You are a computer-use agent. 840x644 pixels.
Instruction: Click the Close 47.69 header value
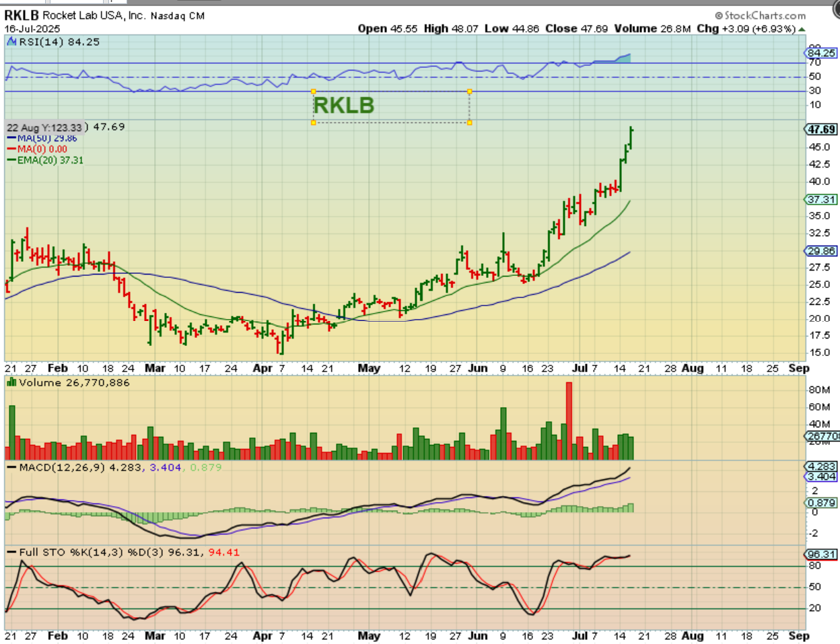(x=577, y=28)
